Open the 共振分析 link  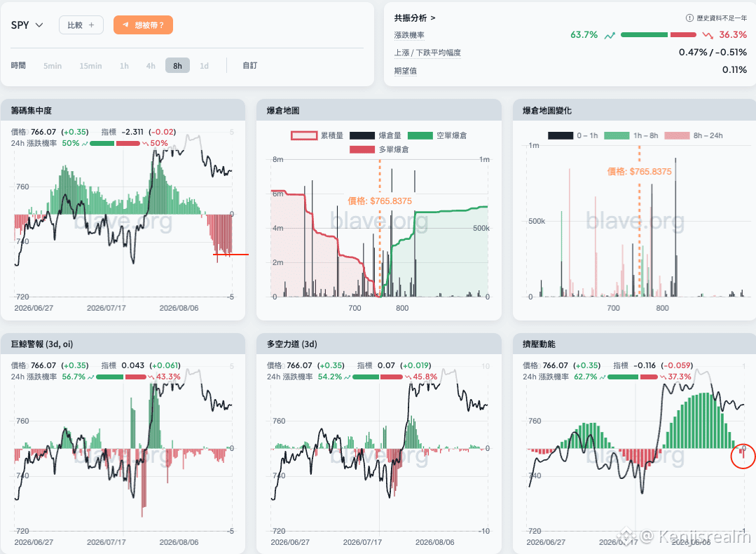click(415, 18)
